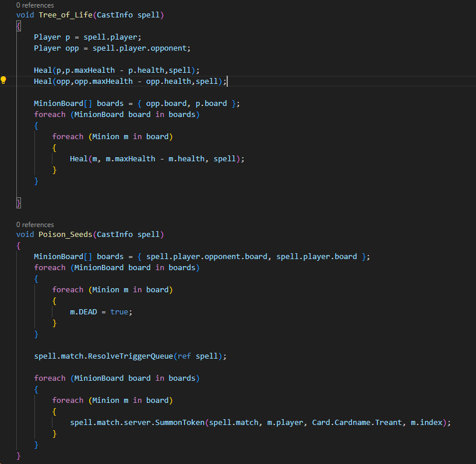Open '0 references' CodeLens above Poison_Seeds

35,225
